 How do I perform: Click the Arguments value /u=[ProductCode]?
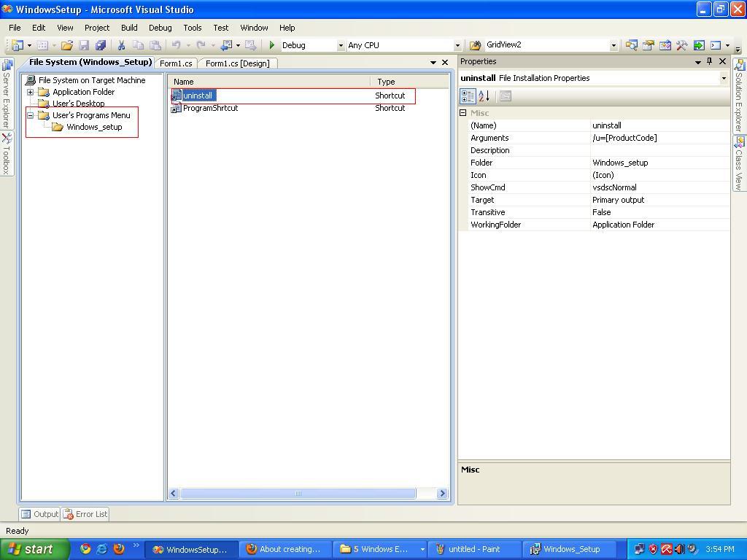point(624,138)
